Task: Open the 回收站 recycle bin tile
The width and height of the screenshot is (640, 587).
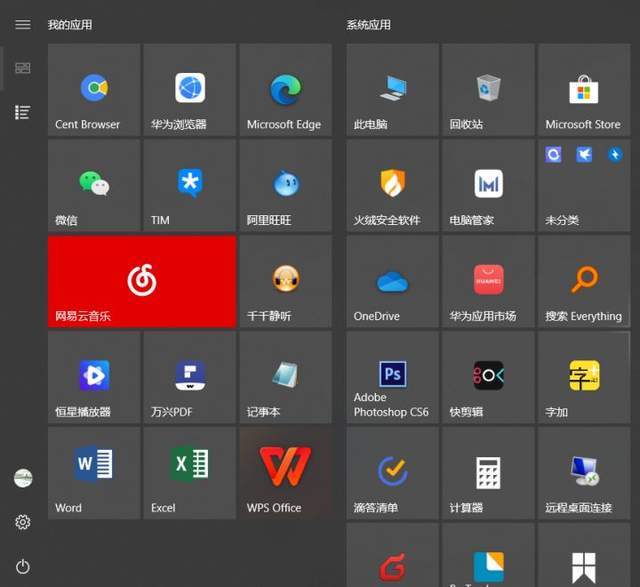Action: [x=488, y=90]
